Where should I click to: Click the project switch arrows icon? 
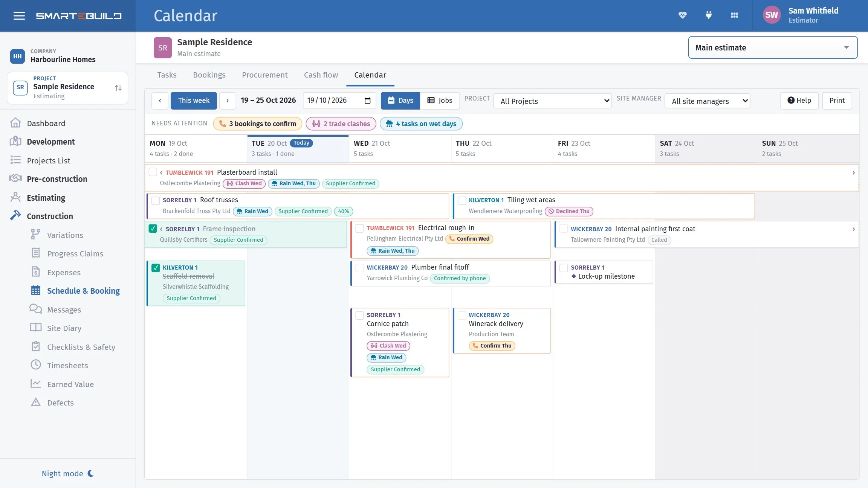pos(118,88)
